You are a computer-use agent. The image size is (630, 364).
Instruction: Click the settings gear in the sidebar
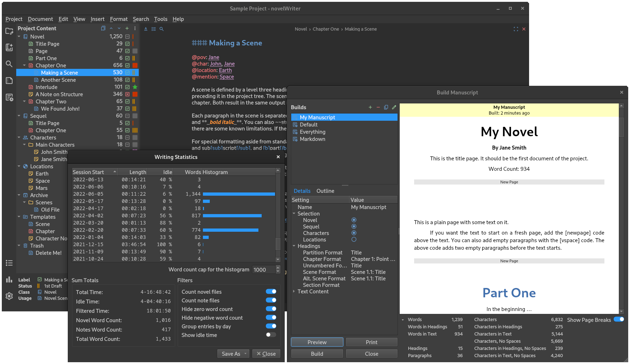pos(9,296)
